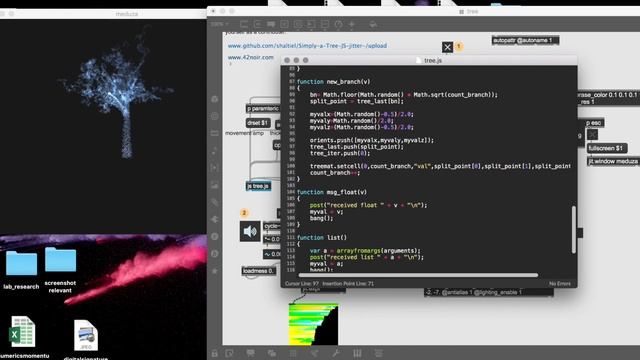Add a number box from top toolbar
The height and width of the screenshot is (360, 640).
click(311, 24)
